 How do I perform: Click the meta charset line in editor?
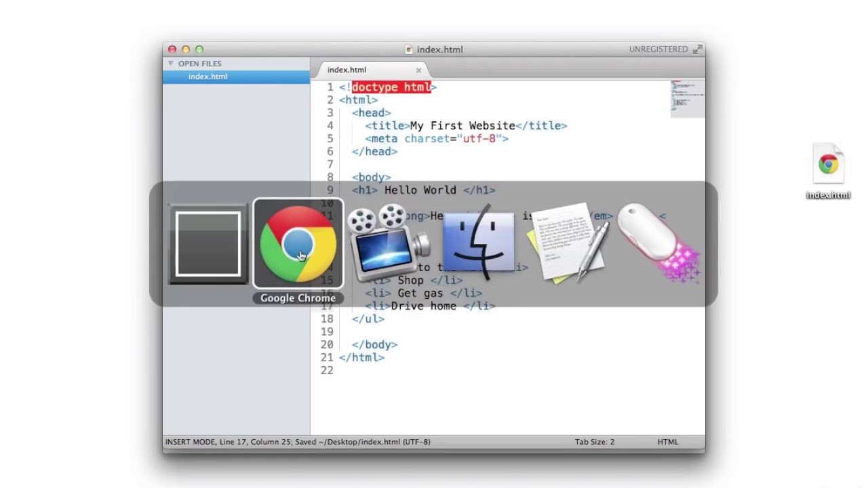437,138
